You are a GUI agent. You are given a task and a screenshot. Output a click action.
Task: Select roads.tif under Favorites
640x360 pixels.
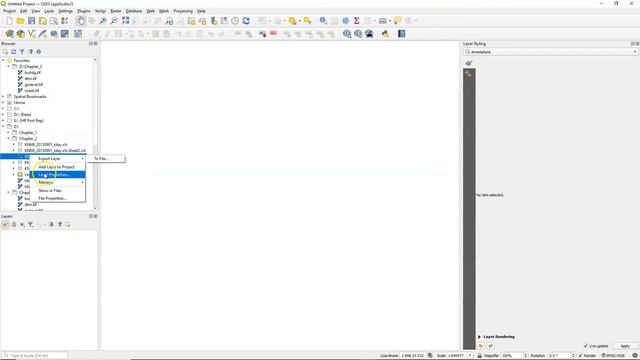click(x=32, y=91)
